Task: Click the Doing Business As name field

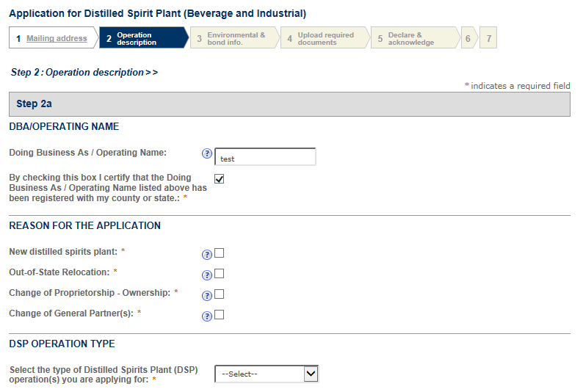Action: point(265,158)
